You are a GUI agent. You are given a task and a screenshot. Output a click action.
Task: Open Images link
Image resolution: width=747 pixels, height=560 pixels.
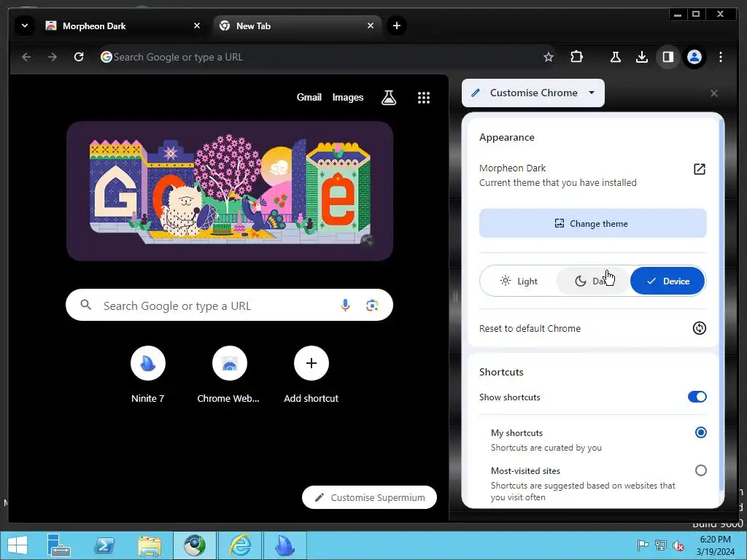(348, 97)
